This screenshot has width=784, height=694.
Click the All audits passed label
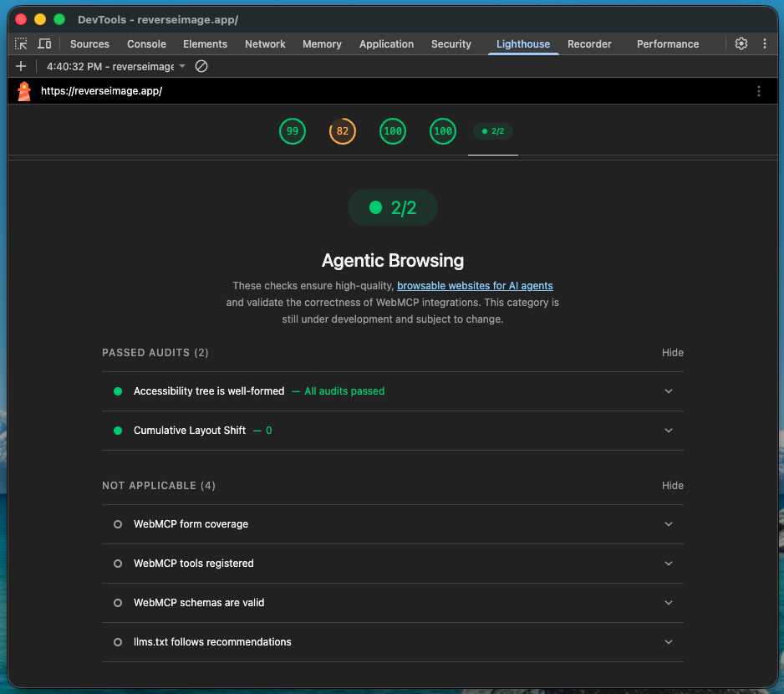[x=344, y=391]
